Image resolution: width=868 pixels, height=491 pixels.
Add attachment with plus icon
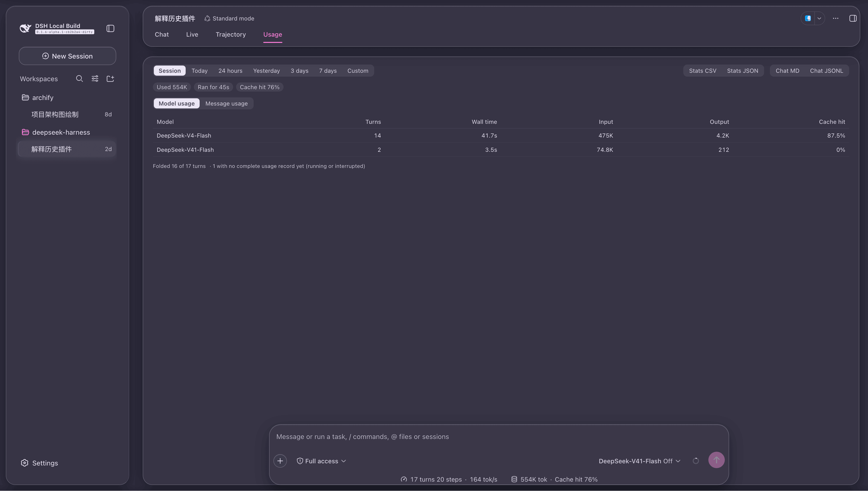[280, 461]
